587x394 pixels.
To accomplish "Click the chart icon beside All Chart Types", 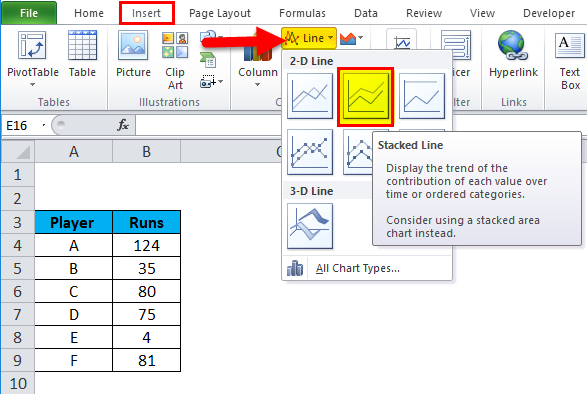I will point(295,268).
